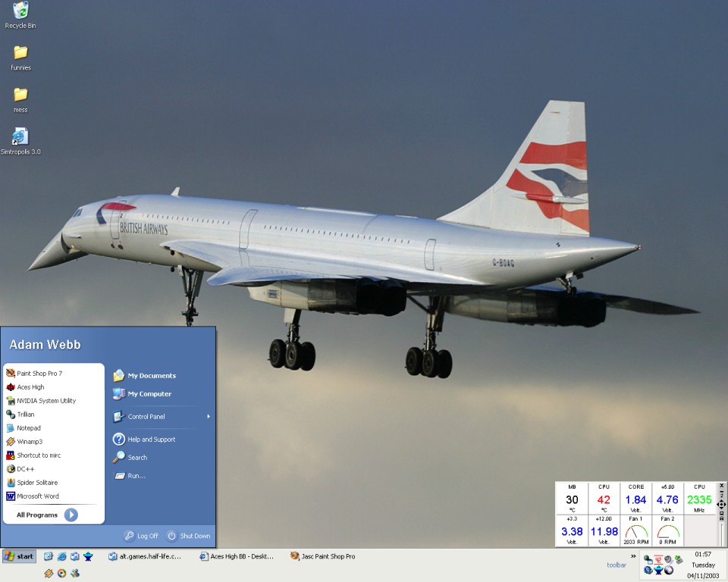Click the +3.3 voltage reading 3.38
The image size is (728, 582).
click(572, 530)
